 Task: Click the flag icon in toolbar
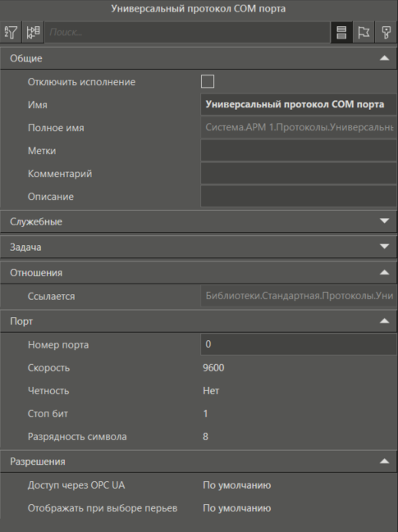[x=364, y=32]
